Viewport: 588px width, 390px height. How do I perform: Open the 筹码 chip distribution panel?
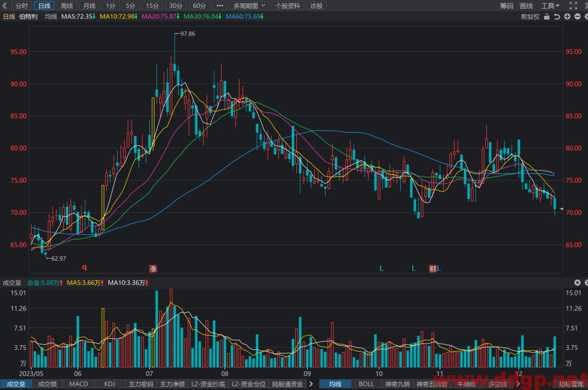tap(506, 6)
